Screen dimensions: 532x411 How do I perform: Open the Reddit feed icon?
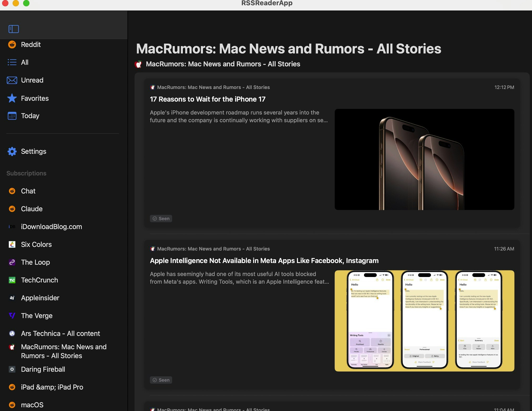pos(12,45)
